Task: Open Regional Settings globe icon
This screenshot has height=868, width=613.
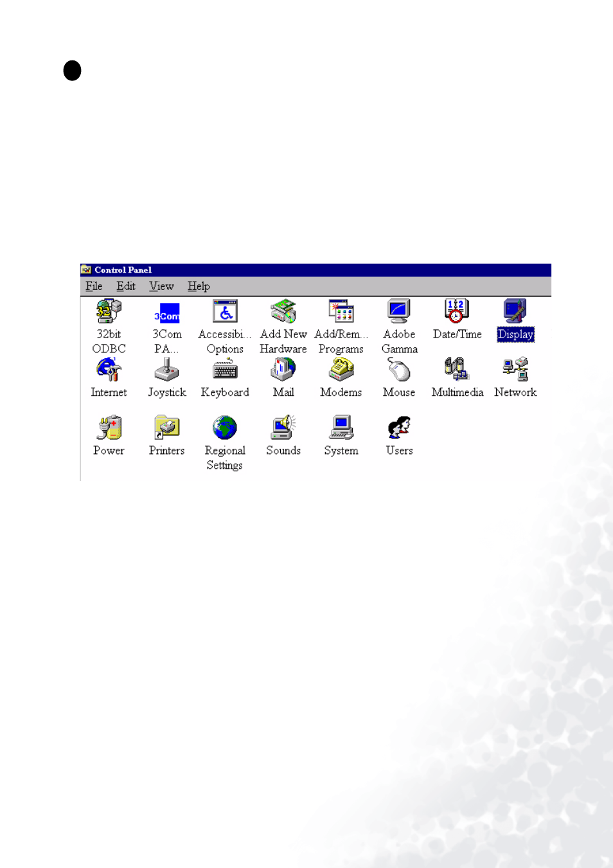Action: click(x=225, y=428)
